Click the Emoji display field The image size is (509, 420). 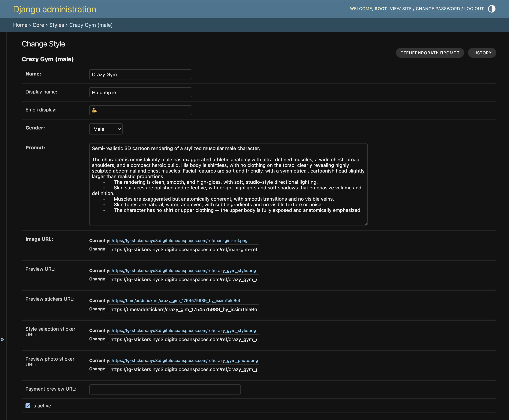click(140, 110)
